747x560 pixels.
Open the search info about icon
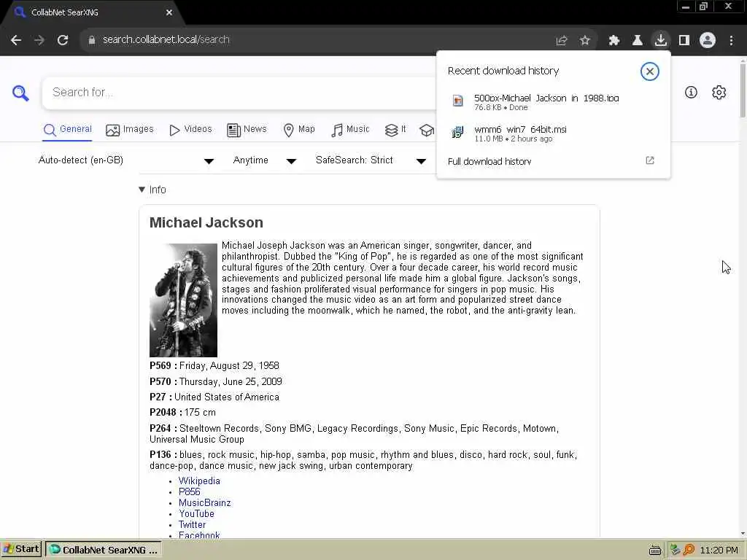tap(691, 93)
